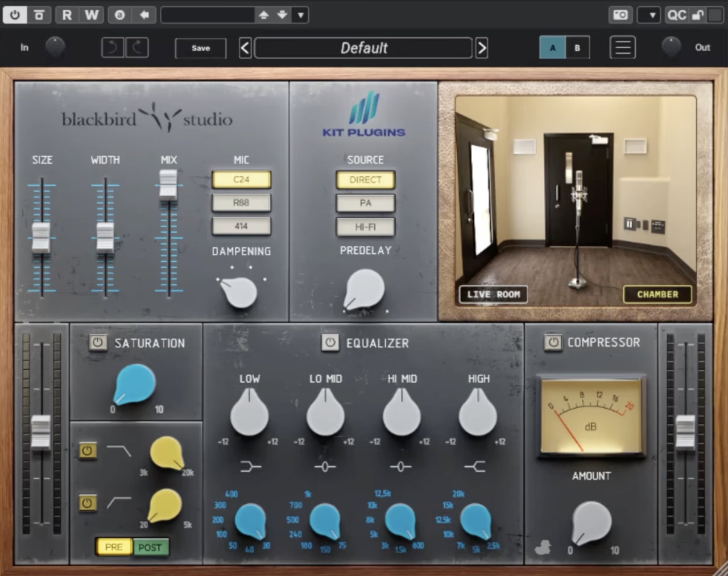
Task: Click the LOW frequency blue knob
Action: [x=251, y=521]
